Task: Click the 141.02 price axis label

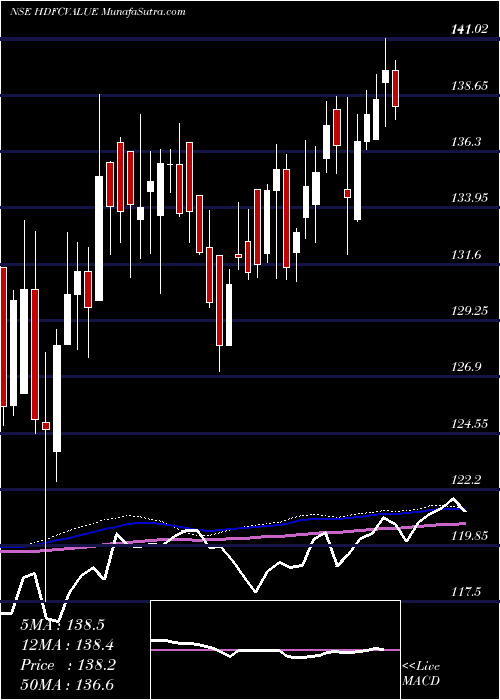Action: tap(469, 29)
